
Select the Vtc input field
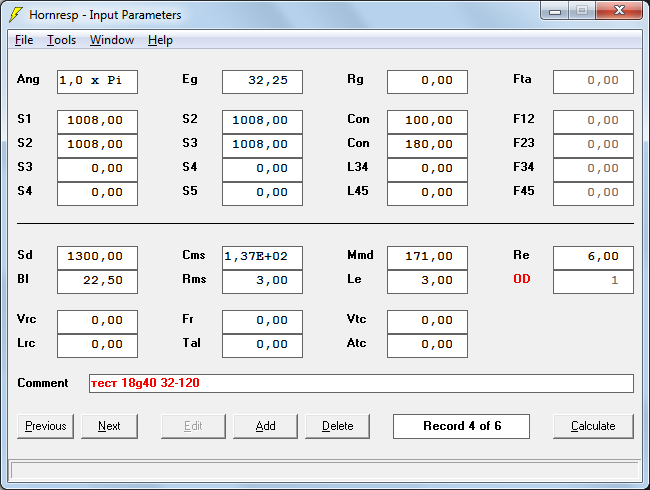427,322
